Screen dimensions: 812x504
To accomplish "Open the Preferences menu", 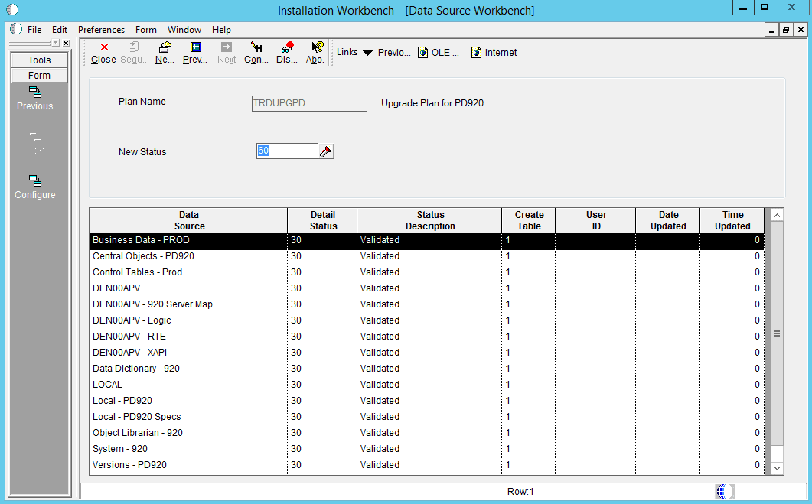I will click(101, 30).
